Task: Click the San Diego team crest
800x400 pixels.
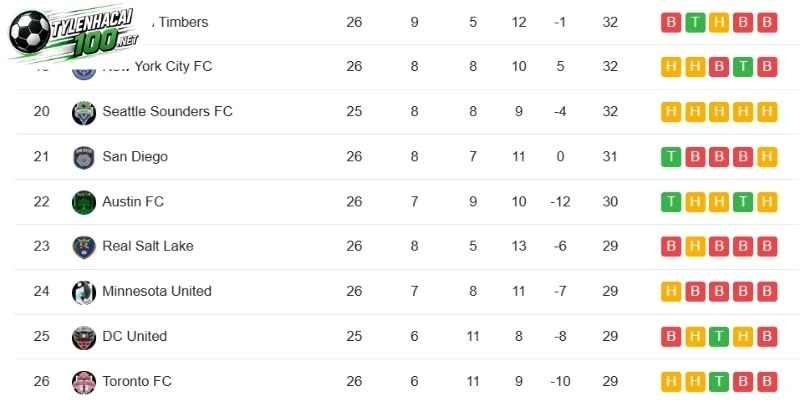Action: [x=84, y=158]
